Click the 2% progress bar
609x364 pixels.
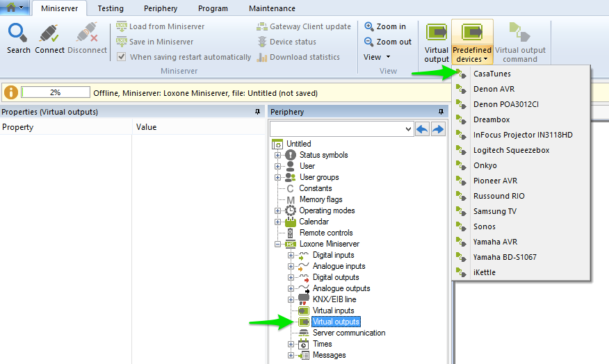click(x=56, y=92)
